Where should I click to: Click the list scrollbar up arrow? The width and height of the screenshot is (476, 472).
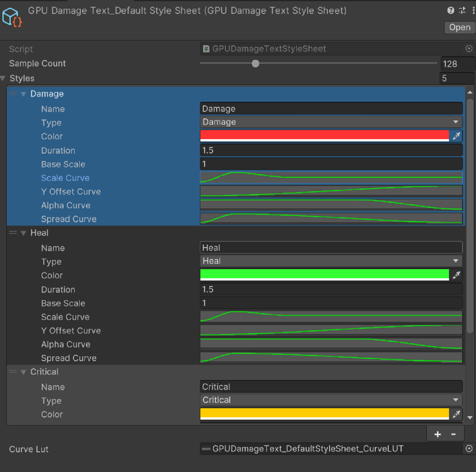[x=470, y=92]
